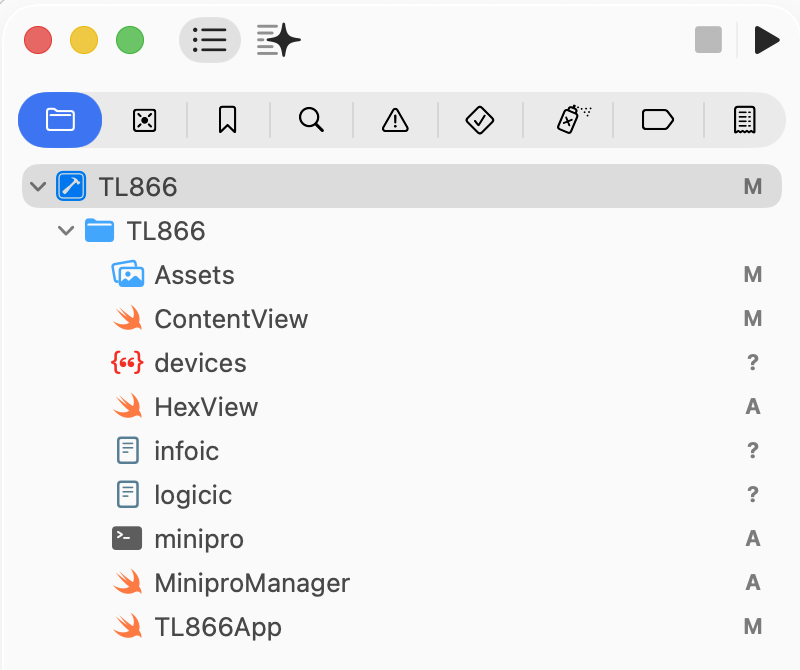Toggle the navigator sidebar list button
The image size is (800, 670).
[209, 40]
